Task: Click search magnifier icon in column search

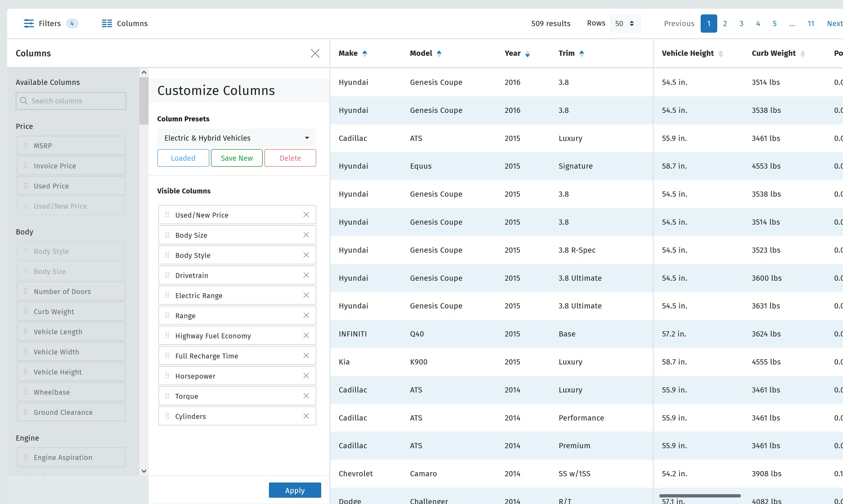Action: tap(24, 101)
